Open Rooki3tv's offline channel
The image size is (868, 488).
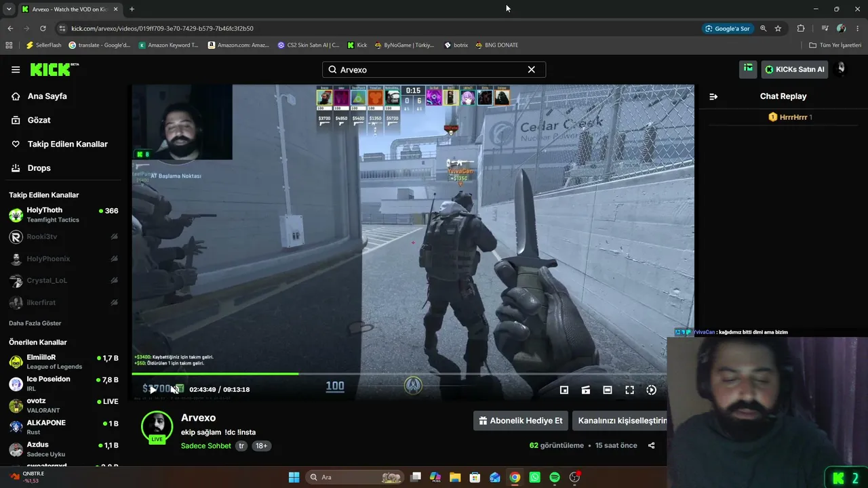[64, 237]
